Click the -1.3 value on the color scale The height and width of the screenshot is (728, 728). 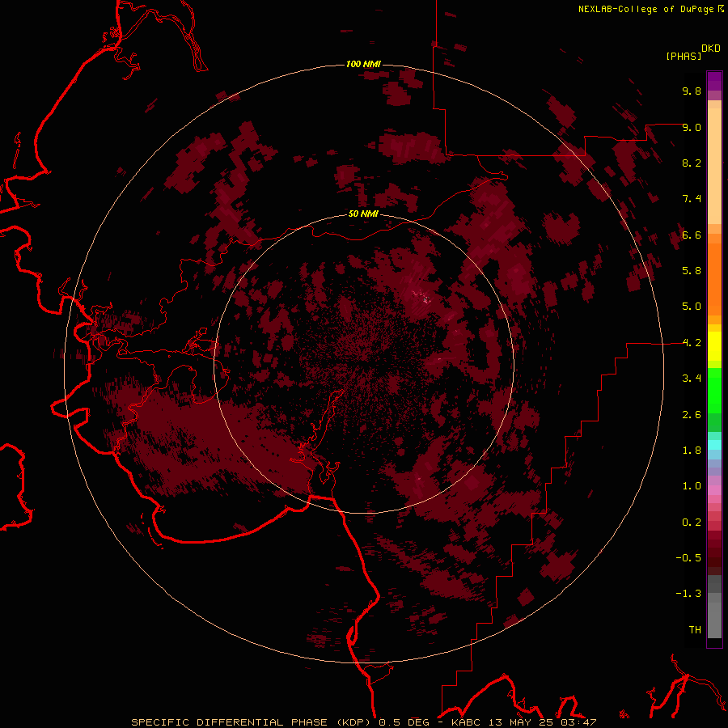[x=688, y=594]
